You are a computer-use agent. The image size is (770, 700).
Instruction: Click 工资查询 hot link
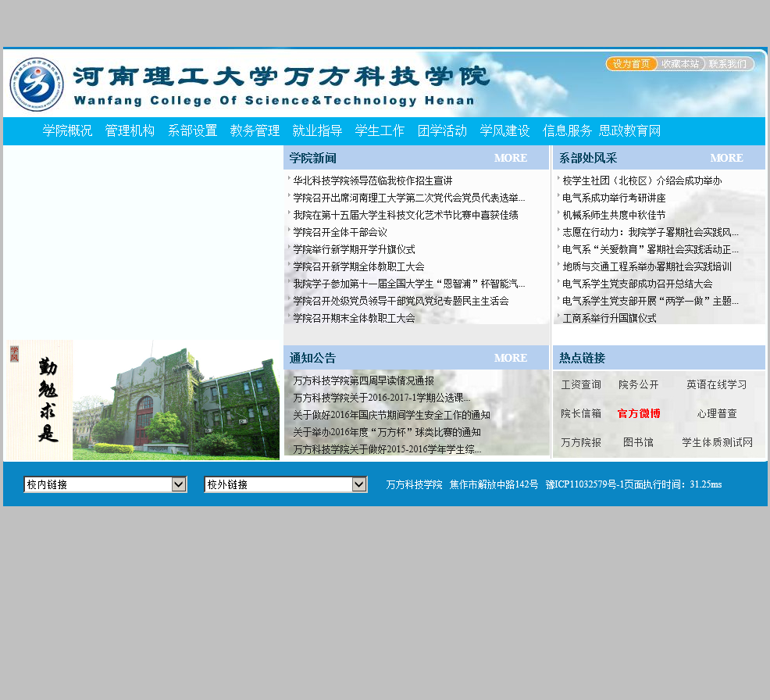click(x=581, y=384)
